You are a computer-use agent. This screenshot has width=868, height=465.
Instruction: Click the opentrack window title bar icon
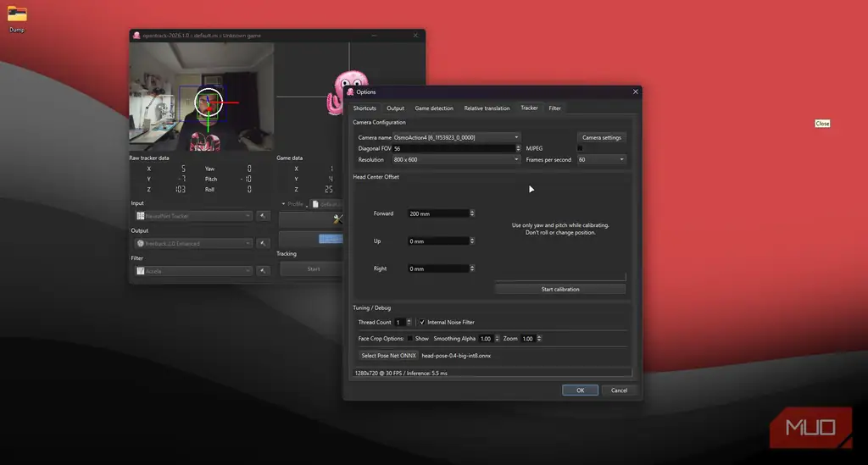(136, 36)
